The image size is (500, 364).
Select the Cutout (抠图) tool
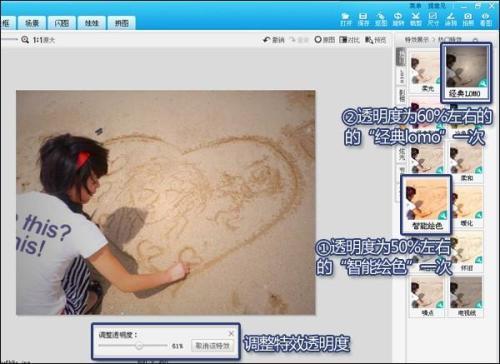coord(381,19)
